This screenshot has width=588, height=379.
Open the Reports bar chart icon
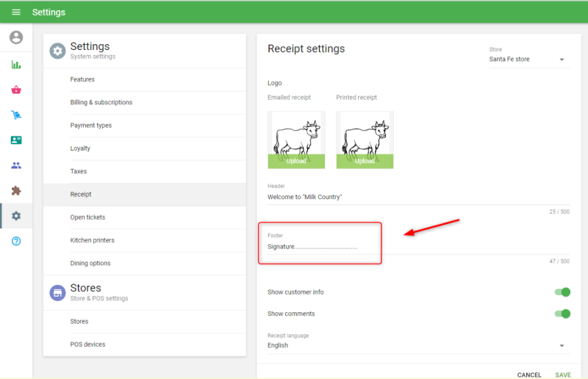tap(16, 65)
